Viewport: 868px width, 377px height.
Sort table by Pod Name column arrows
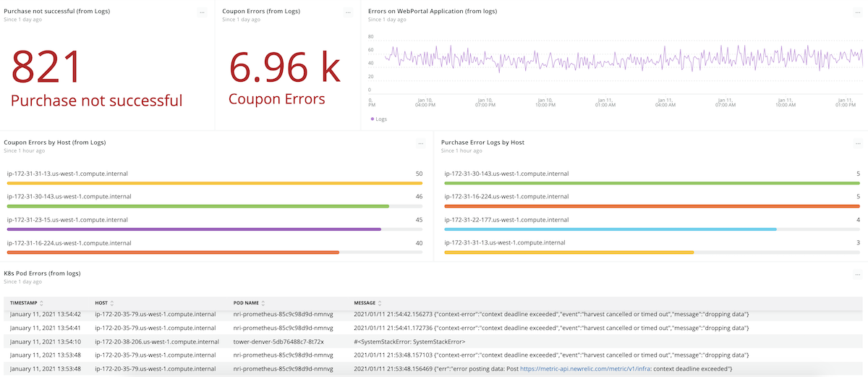point(263,302)
